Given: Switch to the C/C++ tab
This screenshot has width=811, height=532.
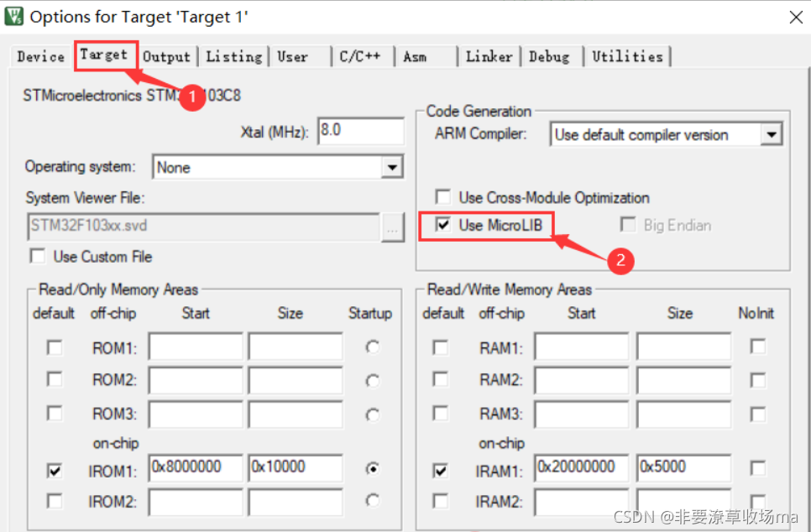Looking at the screenshot, I should 360,56.
